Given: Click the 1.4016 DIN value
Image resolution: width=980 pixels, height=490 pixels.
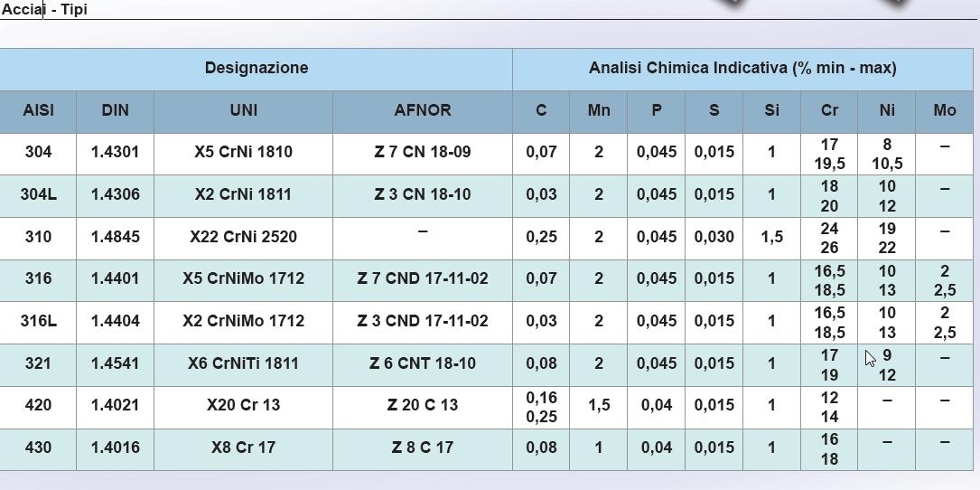Looking at the screenshot, I should (x=115, y=448).
